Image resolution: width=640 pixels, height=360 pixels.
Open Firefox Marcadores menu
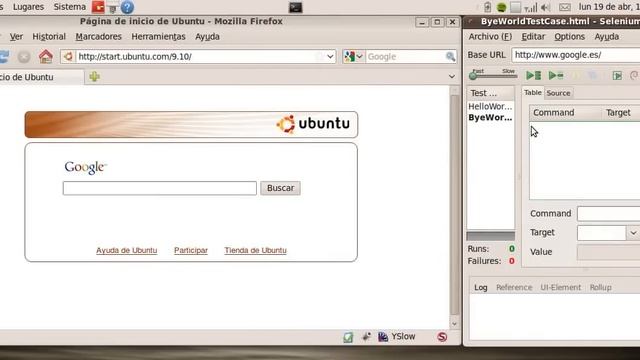coord(98,37)
